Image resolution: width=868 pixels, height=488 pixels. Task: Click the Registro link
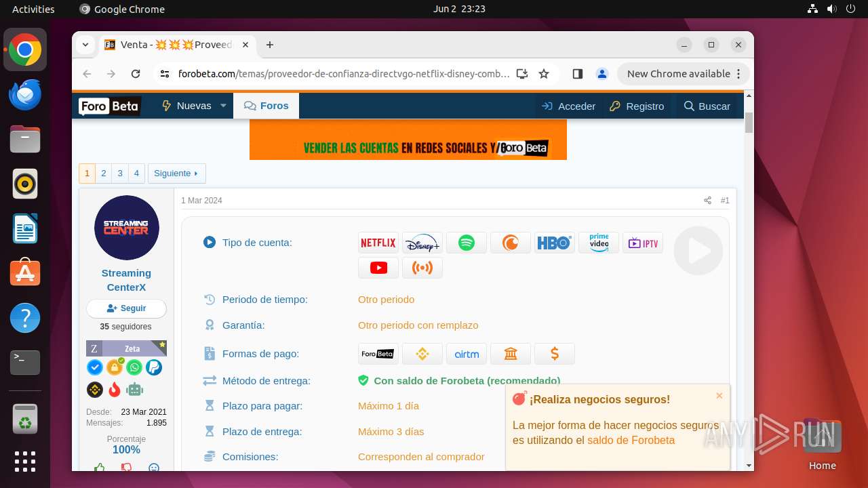[637, 106]
